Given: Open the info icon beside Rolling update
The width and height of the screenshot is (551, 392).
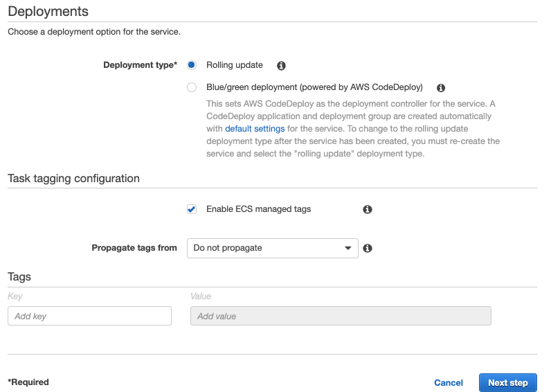Looking at the screenshot, I should tap(281, 65).
